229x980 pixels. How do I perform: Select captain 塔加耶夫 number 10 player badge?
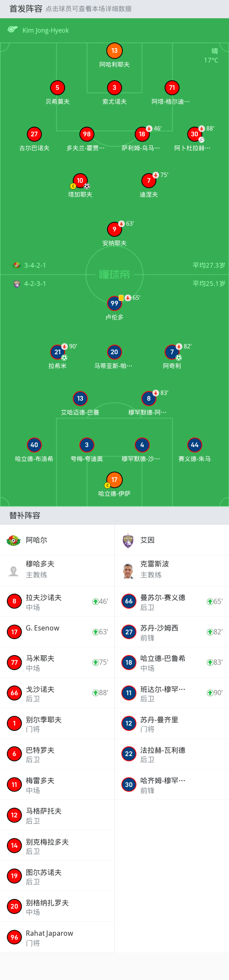80,180
